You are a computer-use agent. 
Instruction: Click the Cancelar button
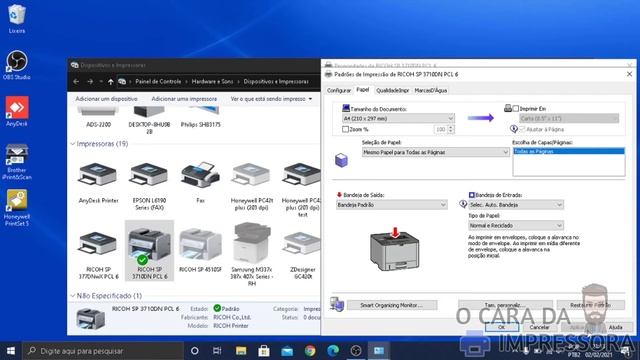point(539,327)
